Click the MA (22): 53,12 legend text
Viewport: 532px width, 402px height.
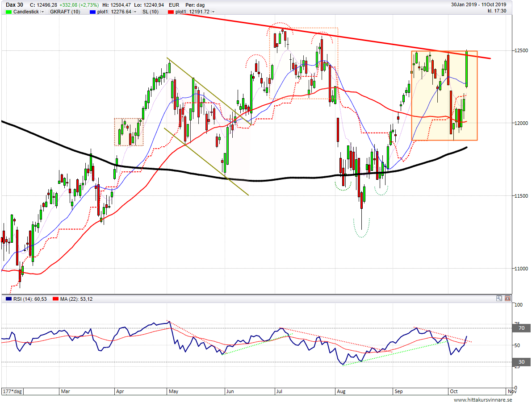pos(76,299)
